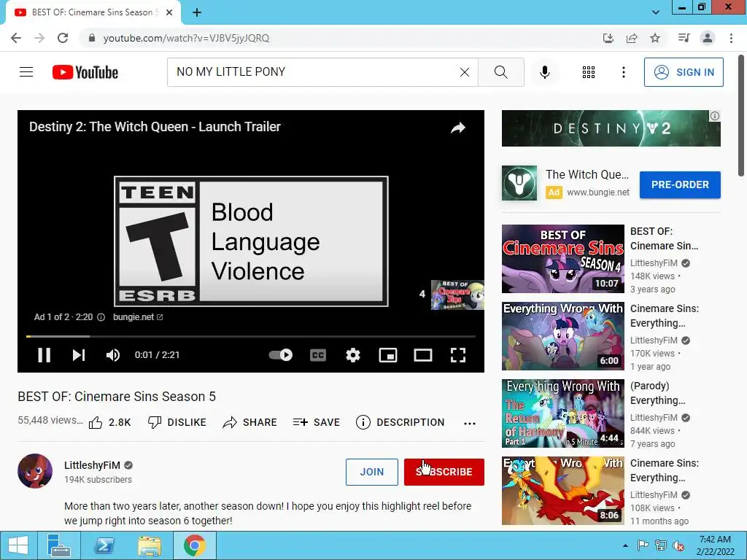Screen dimensions: 747x560
Task: Open Chrome profile icon
Action: (708, 38)
